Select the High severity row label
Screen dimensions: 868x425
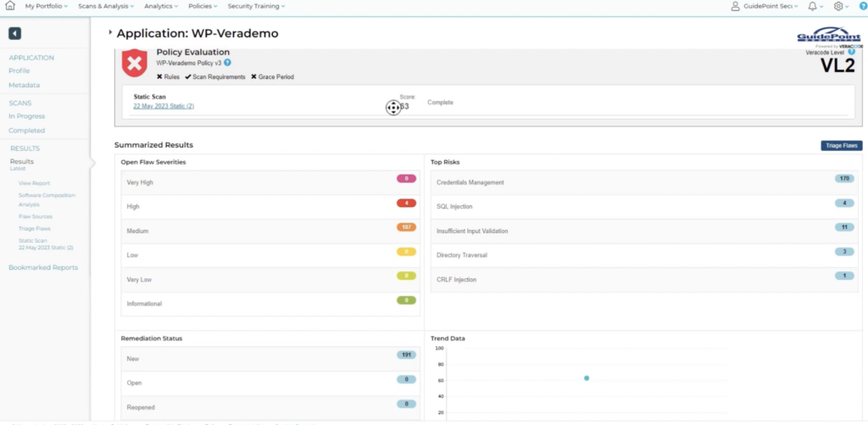[133, 207]
